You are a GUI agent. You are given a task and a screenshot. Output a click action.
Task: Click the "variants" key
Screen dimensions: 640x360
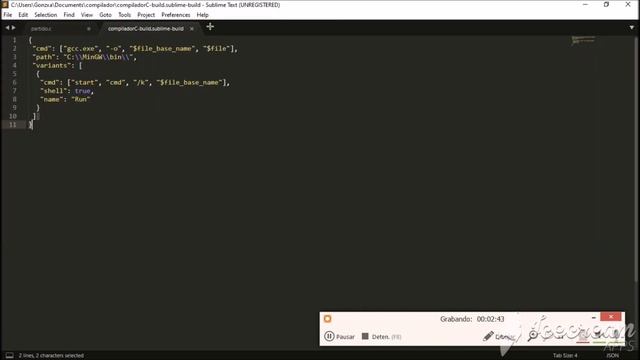click(51, 65)
